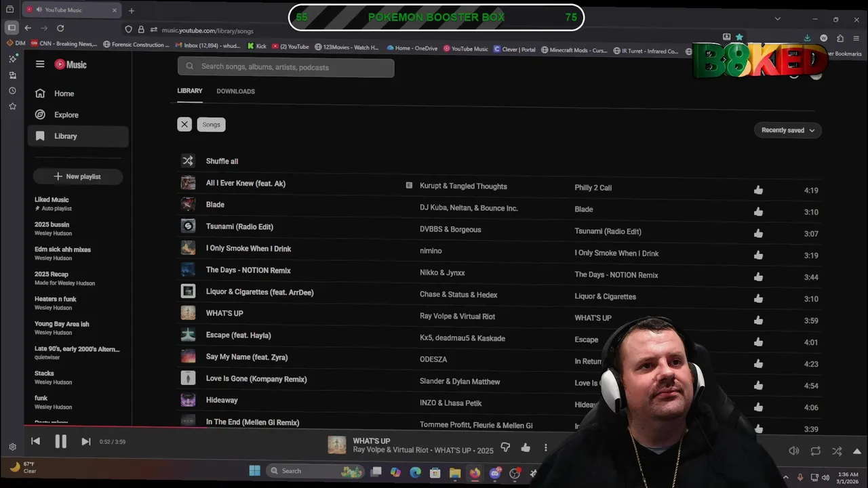868x488 pixels.
Task: Open the 2025 Recap playlist
Action: (x=52, y=274)
